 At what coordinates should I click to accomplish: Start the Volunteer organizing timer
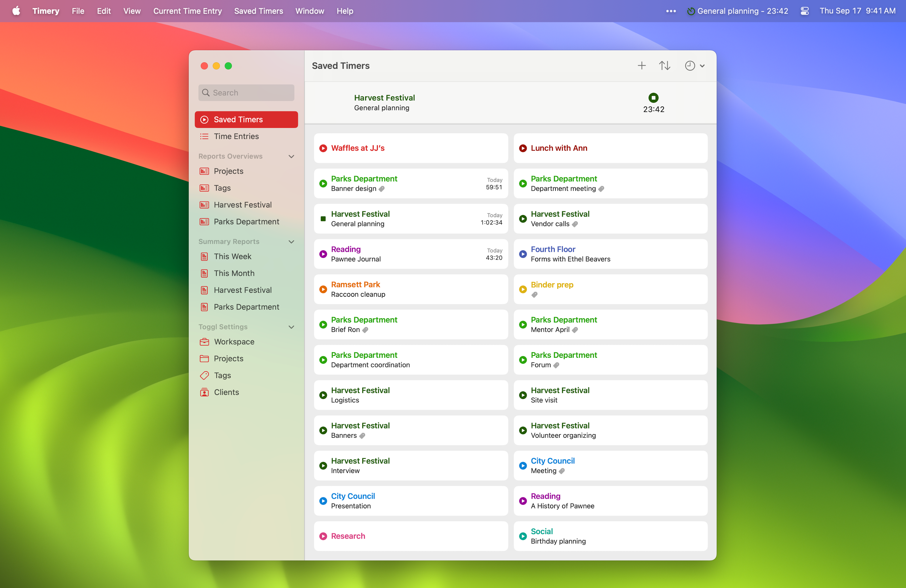pyautogui.click(x=523, y=431)
